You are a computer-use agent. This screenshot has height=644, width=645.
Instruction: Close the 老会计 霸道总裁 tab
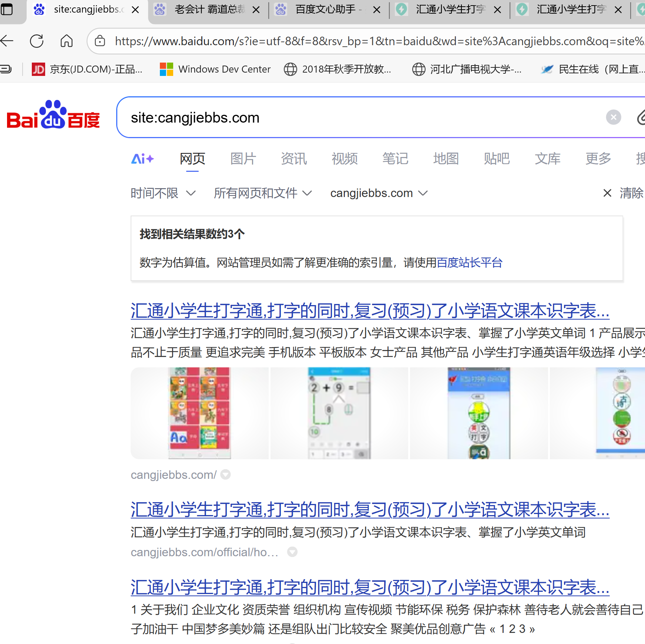256,10
